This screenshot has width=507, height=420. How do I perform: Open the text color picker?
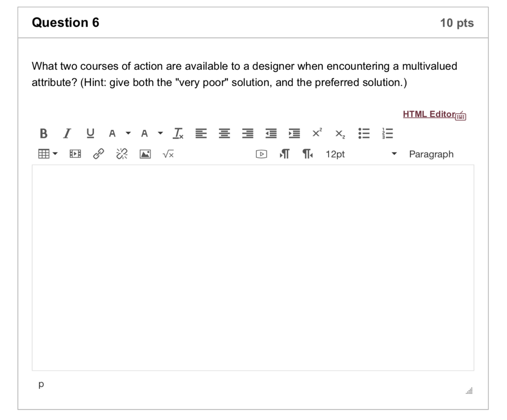112,133
